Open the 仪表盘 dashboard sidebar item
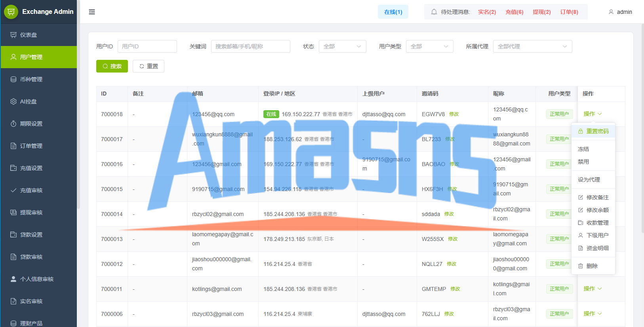The image size is (644, 327). 39,35
